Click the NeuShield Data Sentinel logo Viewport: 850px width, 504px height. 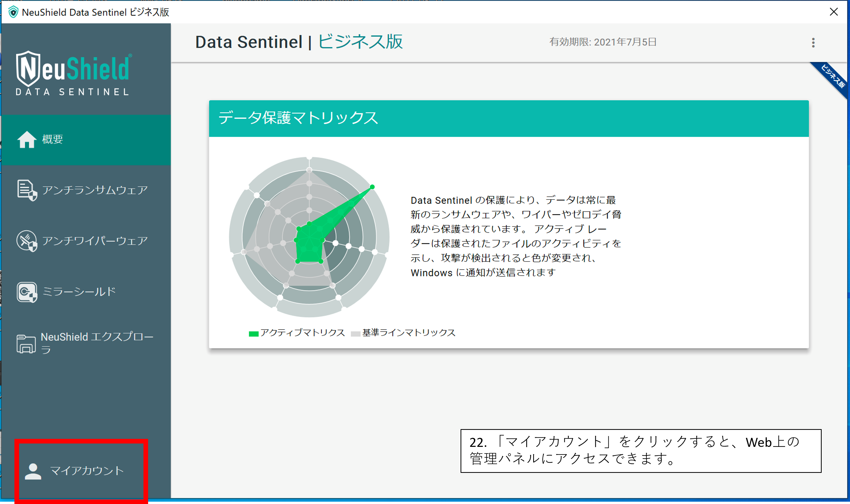coord(73,73)
